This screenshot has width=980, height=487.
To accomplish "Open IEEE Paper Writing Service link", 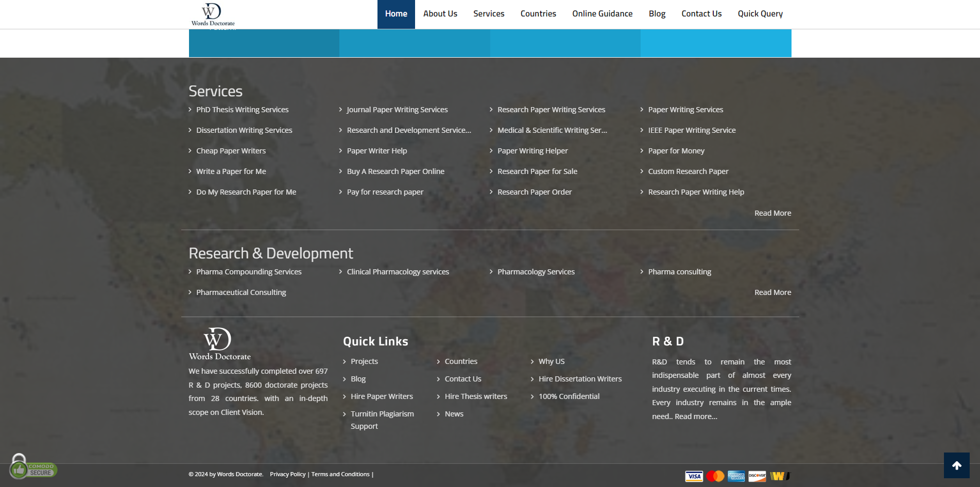I will (692, 130).
